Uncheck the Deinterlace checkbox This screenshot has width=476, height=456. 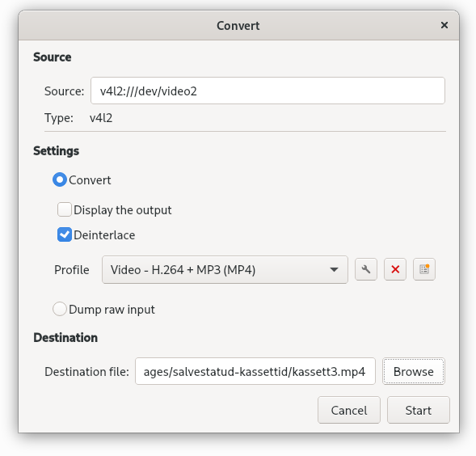pyautogui.click(x=65, y=234)
